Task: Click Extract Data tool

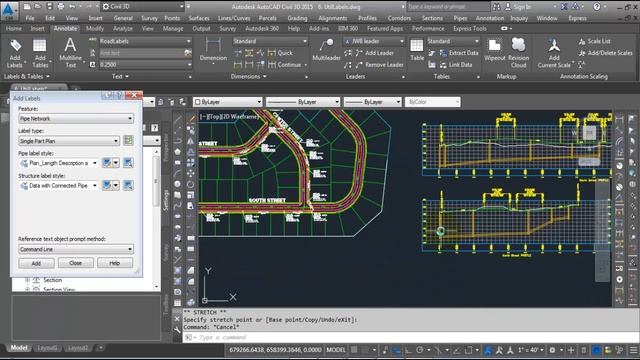Action: (459, 53)
